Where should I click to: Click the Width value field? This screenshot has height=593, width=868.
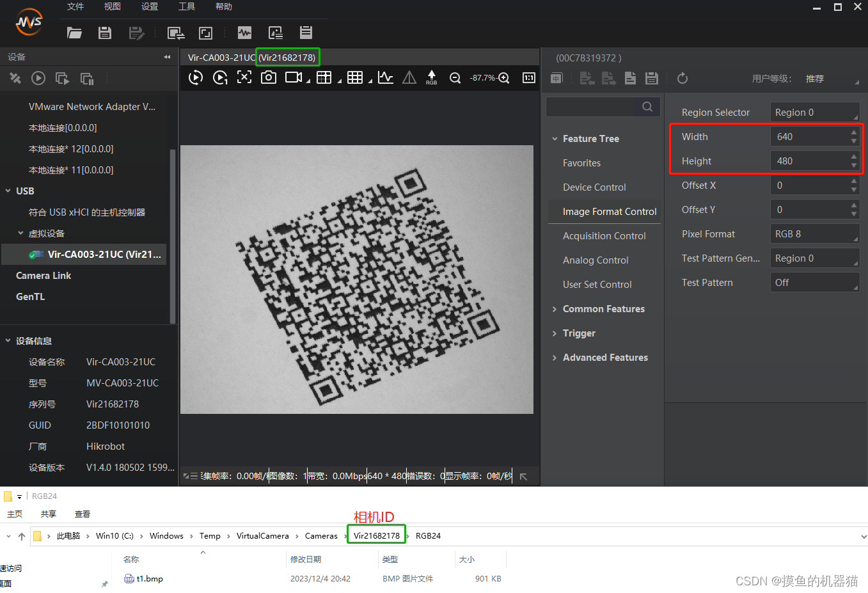809,137
